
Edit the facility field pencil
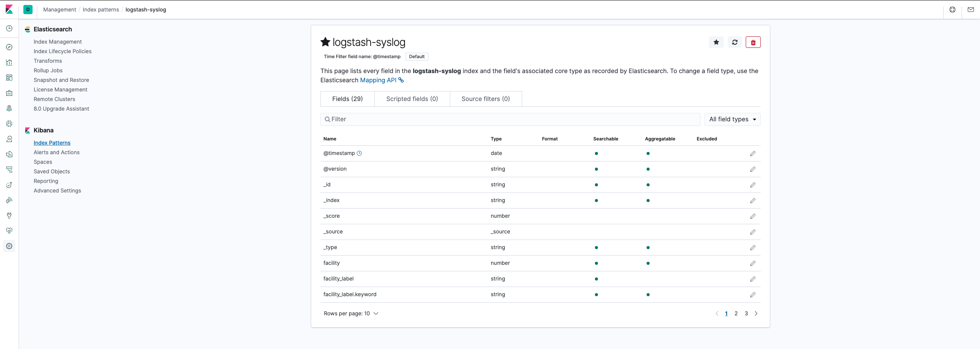pyautogui.click(x=753, y=263)
